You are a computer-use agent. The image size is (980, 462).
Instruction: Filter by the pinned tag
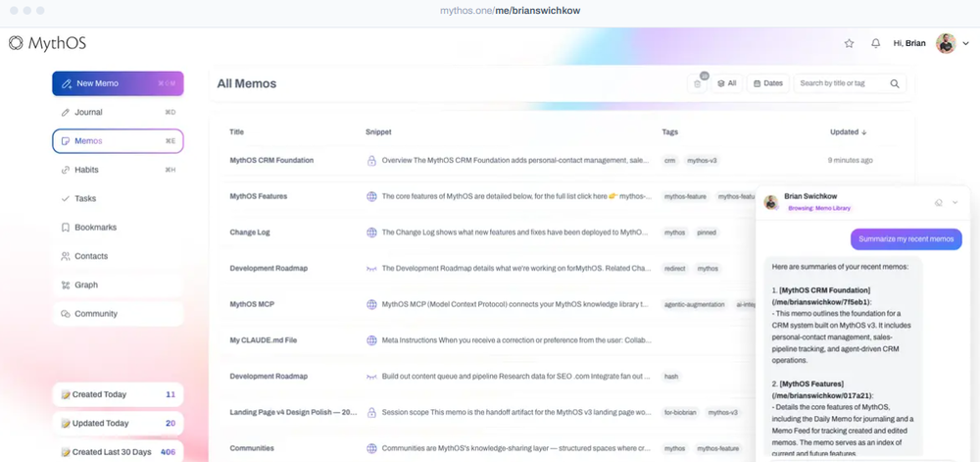(707, 232)
